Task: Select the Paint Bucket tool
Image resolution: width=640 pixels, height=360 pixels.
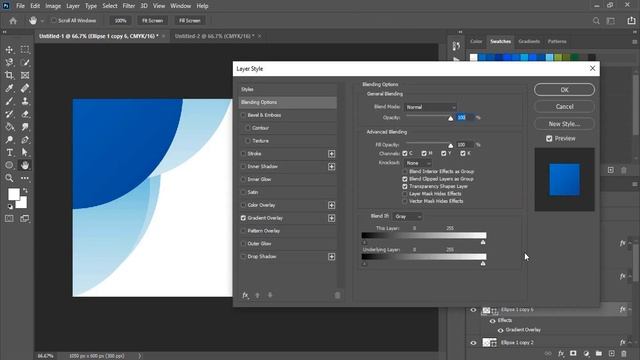Action: [9, 127]
